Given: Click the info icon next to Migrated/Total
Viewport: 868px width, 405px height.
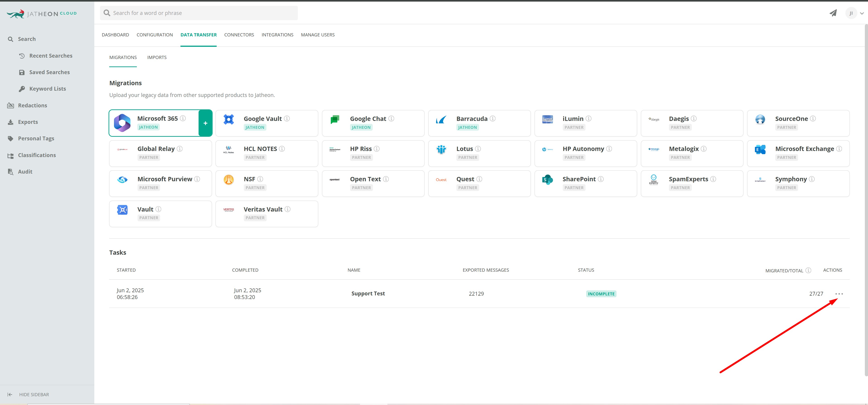Looking at the screenshot, I should pyautogui.click(x=808, y=270).
